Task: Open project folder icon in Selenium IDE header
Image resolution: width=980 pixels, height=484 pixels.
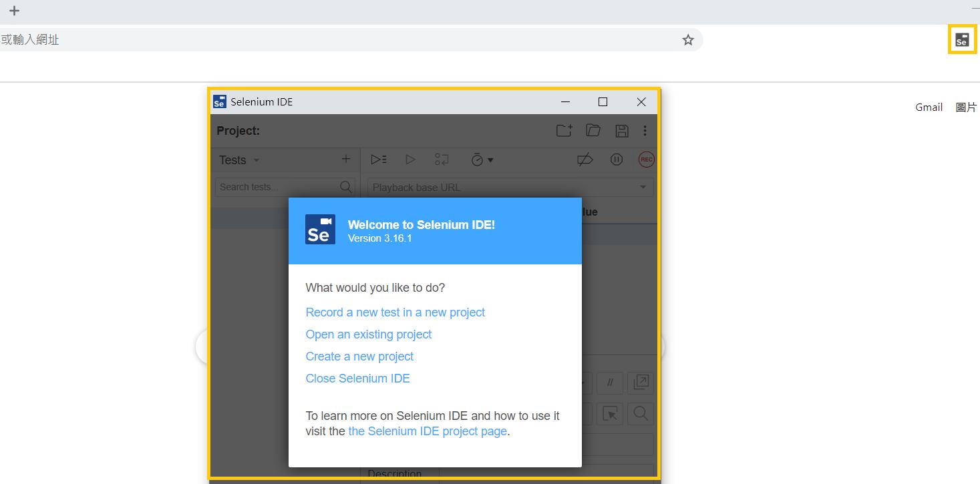Action: point(593,131)
